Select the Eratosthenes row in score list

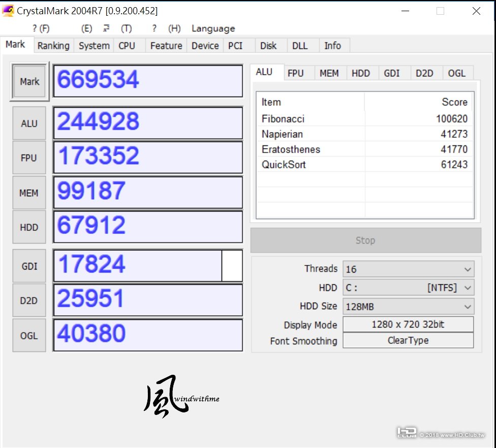[365, 149]
